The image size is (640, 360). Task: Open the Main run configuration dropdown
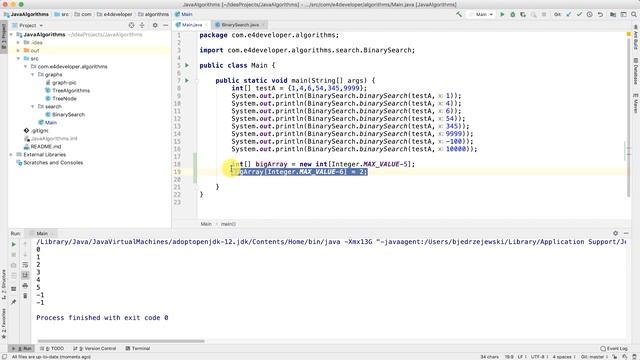pyautogui.click(x=481, y=14)
